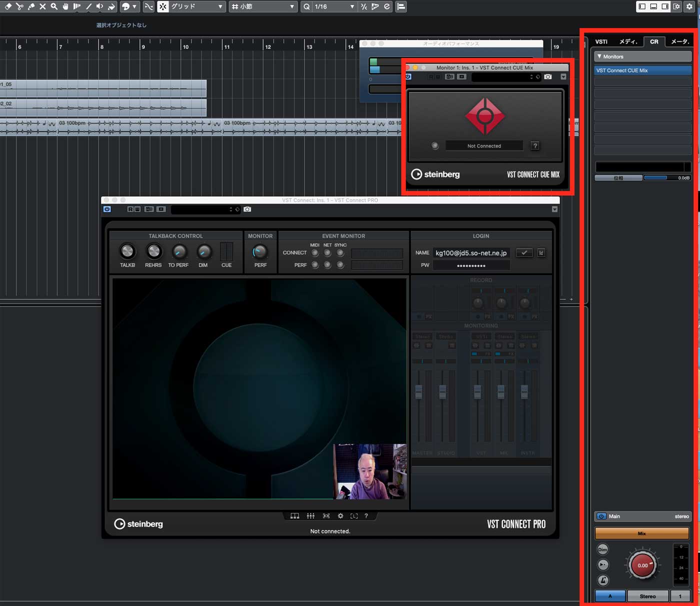
Task: Toggle the lower zone layout button
Action: [653, 7]
